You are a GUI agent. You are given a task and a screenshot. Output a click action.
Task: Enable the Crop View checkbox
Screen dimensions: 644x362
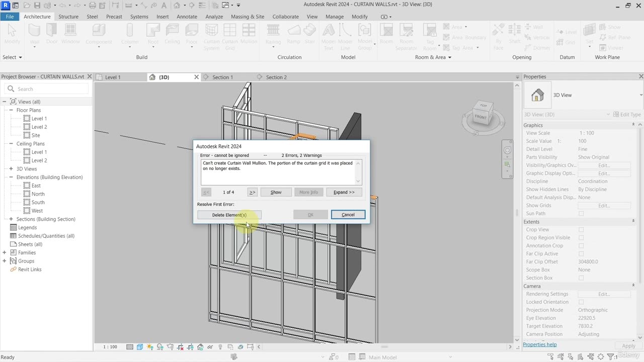(x=581, y=230)
